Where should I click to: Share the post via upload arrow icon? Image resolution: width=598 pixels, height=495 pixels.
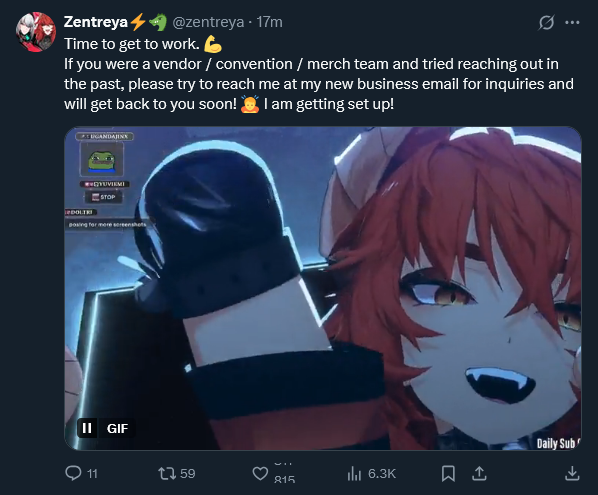click(x=479, y=474)
